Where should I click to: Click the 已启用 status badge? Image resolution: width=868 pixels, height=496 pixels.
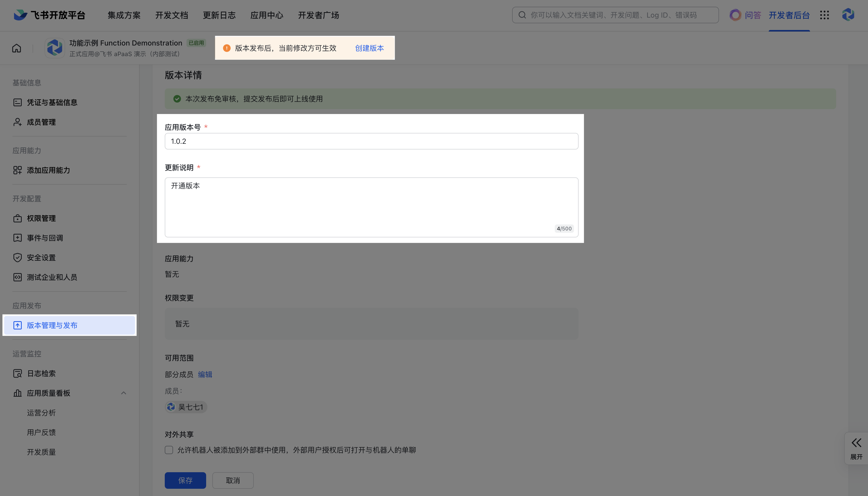point(196,43)
